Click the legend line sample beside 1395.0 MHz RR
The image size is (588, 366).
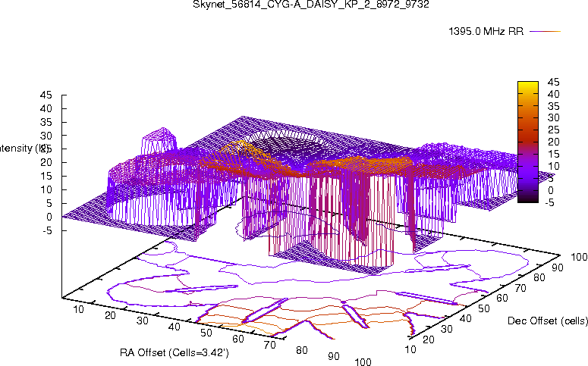pyautogui.click(x=545, y=32)
